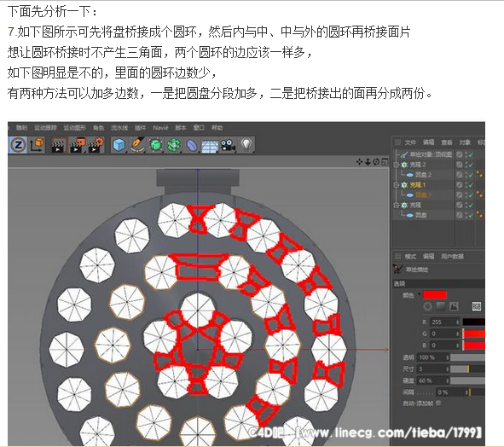This screenshot has height=447, width=504.
Task: Click B value stepper arrows
Action: pos(457,345)
